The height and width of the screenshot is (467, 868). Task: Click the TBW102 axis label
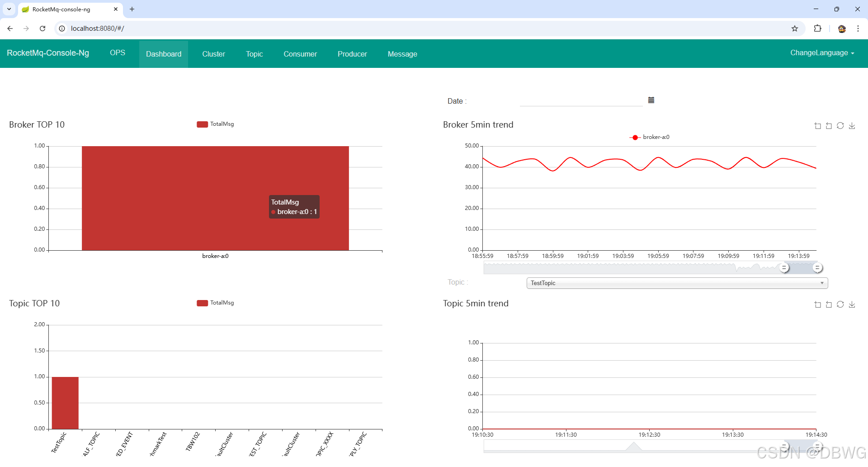pos(193,441)
